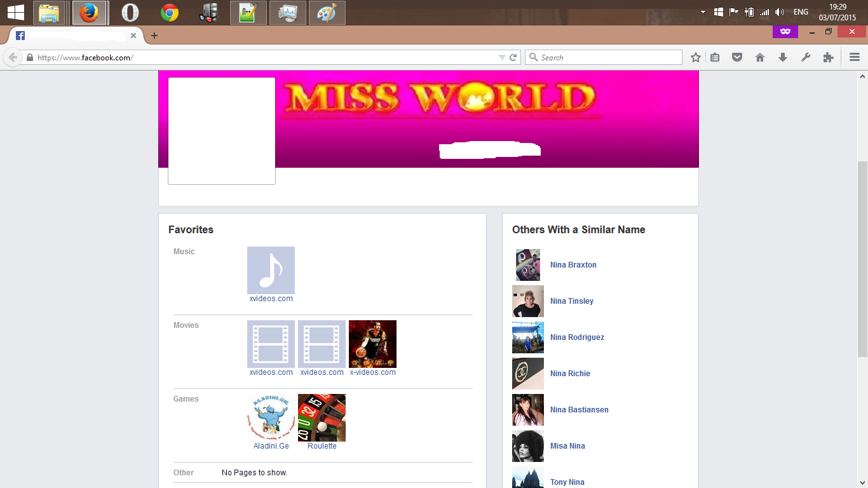Launch Google Chrome from the taskbar
The width and height of the screenshot is (868, 488).
169,13
